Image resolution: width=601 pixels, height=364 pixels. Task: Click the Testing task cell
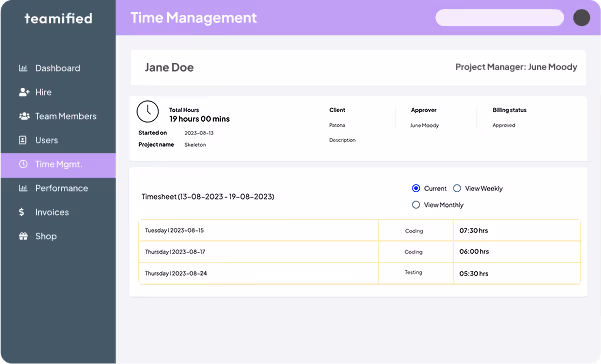416,273
